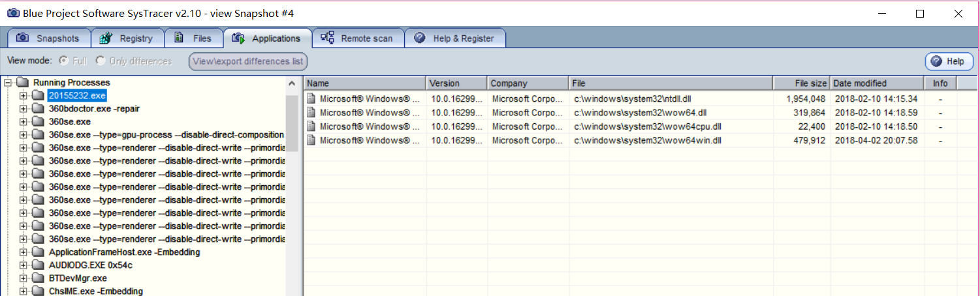Select 20155232.exe in the process tree
Screen dimensions: 980x296
[x=77, y=96]
